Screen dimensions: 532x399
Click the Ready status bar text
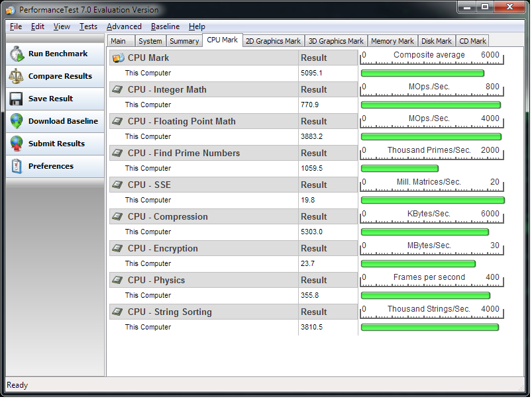click(17, 385)
